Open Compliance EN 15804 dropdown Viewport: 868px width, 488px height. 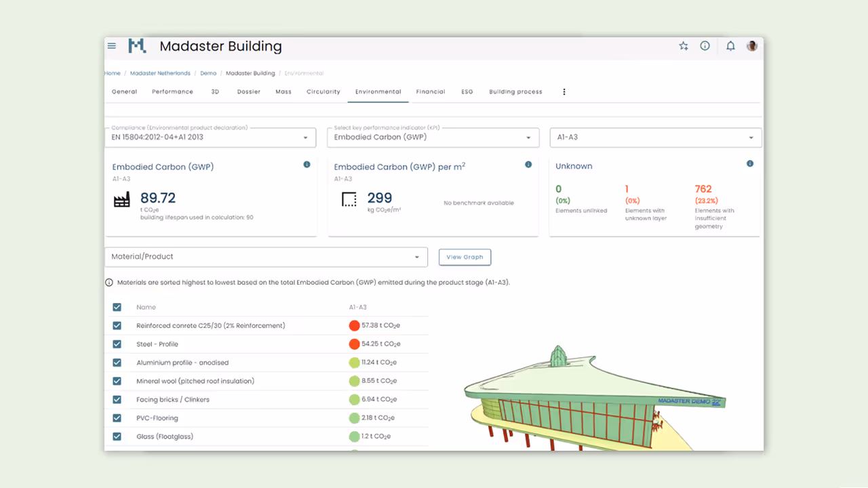(x=210, y=137)
